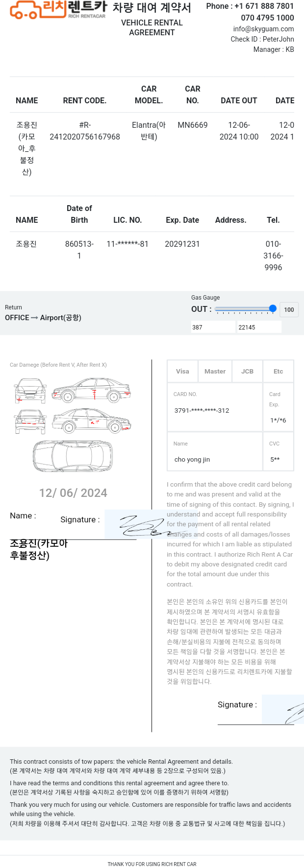Select the left side car damage diagram
The height and width of the screenshot is (868, 304).
92,421
